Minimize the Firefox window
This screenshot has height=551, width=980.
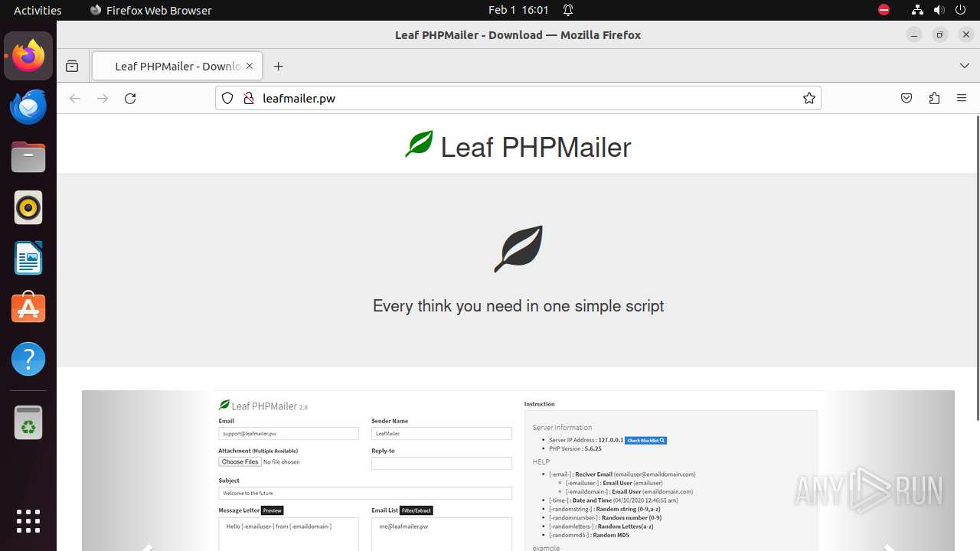coord(914,34)
